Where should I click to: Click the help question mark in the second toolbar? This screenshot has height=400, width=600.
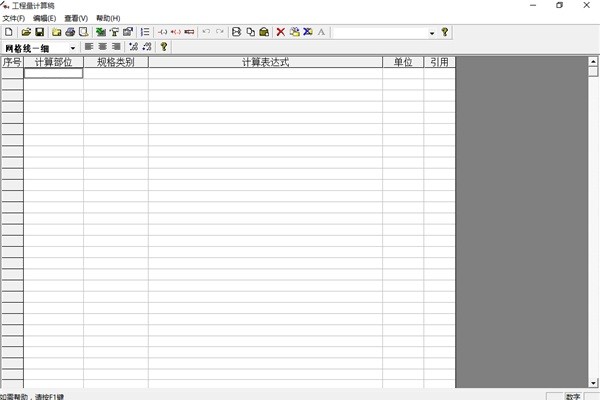click(164, 47)
